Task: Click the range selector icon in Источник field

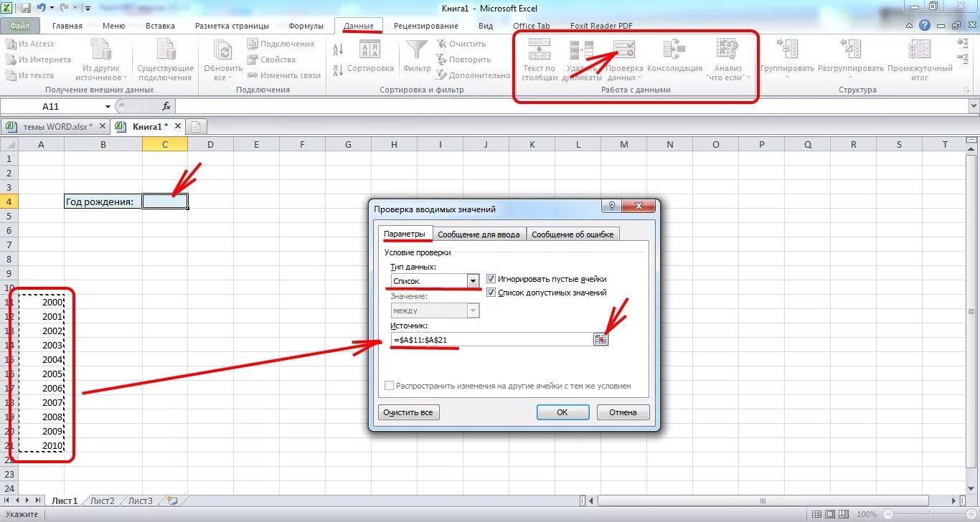Action: click(x=600, y=339)
